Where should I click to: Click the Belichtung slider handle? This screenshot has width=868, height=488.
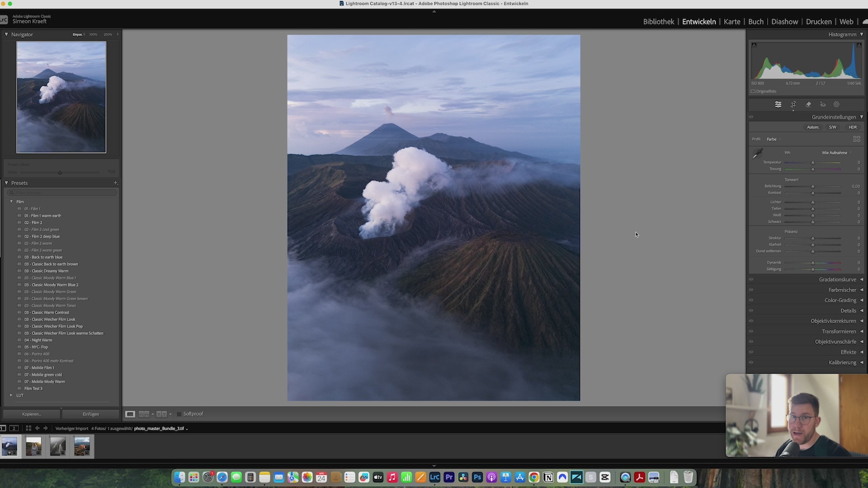click(812, 187)
